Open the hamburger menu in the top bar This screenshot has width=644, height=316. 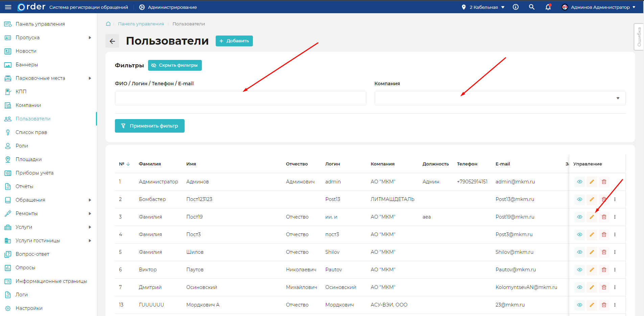[8, 7]
